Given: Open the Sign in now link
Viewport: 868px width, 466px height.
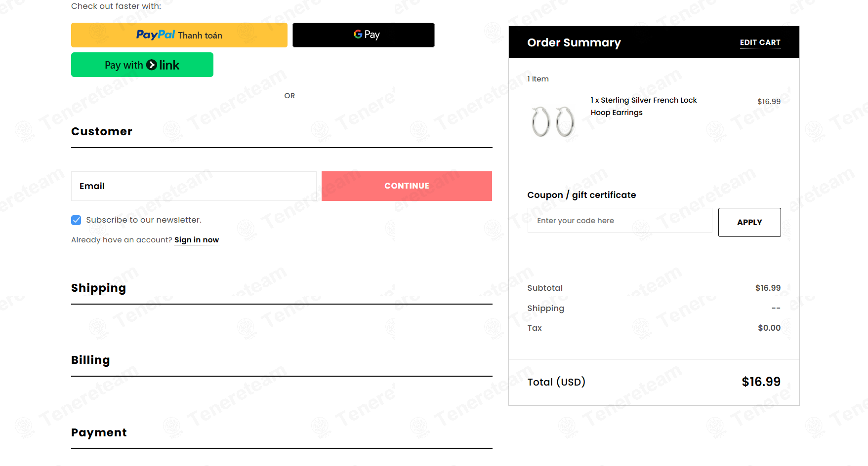Looking at the screenshot, I should [x=197, y=240].
